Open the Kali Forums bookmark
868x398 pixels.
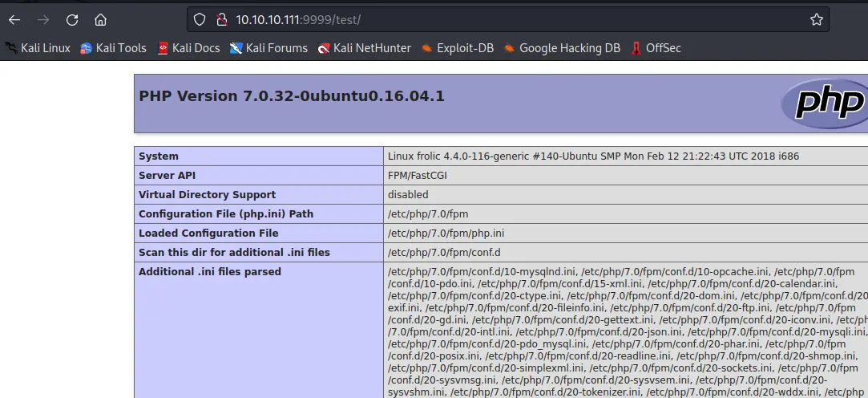pos(269,48)
